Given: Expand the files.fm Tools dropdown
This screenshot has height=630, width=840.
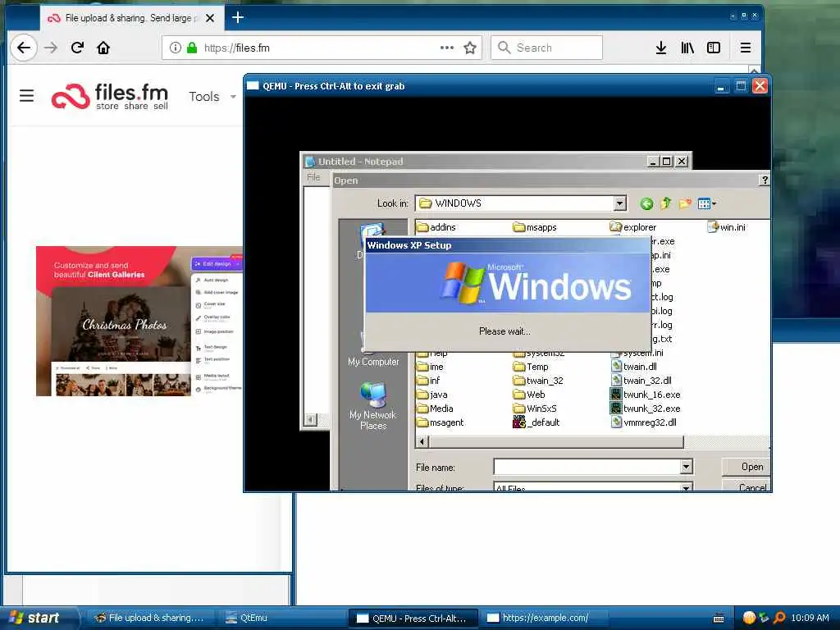Looking at the screenshot, I should (x=212, y=97).
